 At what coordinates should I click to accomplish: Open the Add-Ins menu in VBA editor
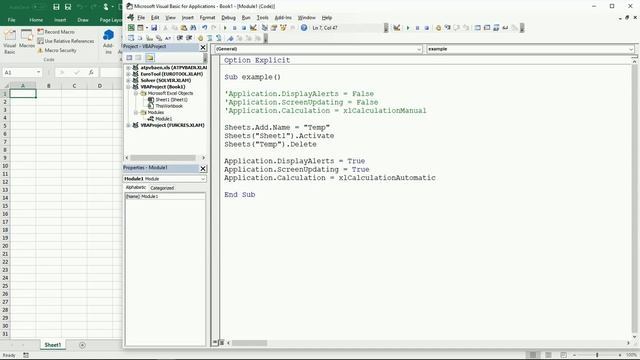(x=283, y=18)
